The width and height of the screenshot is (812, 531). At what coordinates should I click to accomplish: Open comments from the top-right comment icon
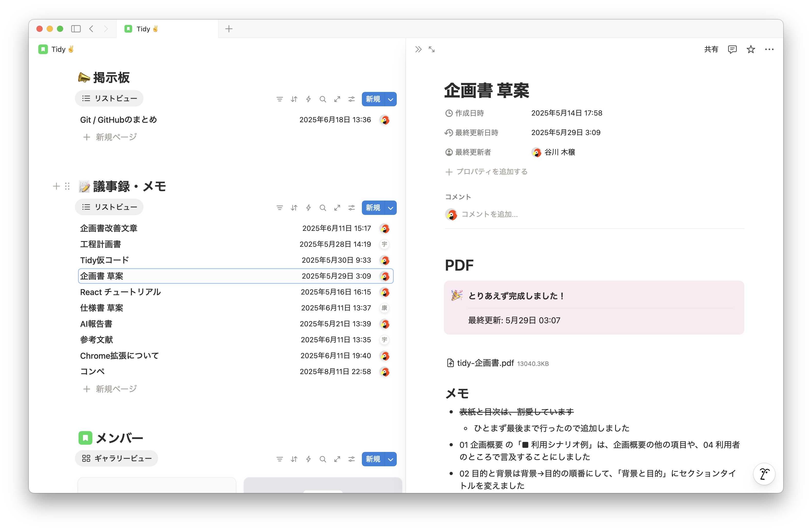tap(732, 49)
